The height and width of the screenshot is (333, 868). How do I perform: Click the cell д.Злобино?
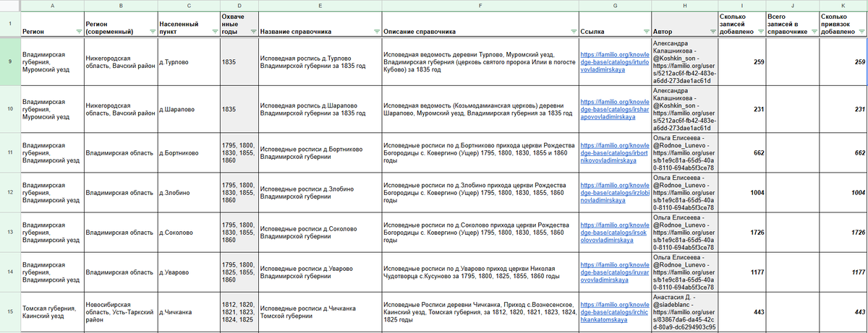point(187,192)
